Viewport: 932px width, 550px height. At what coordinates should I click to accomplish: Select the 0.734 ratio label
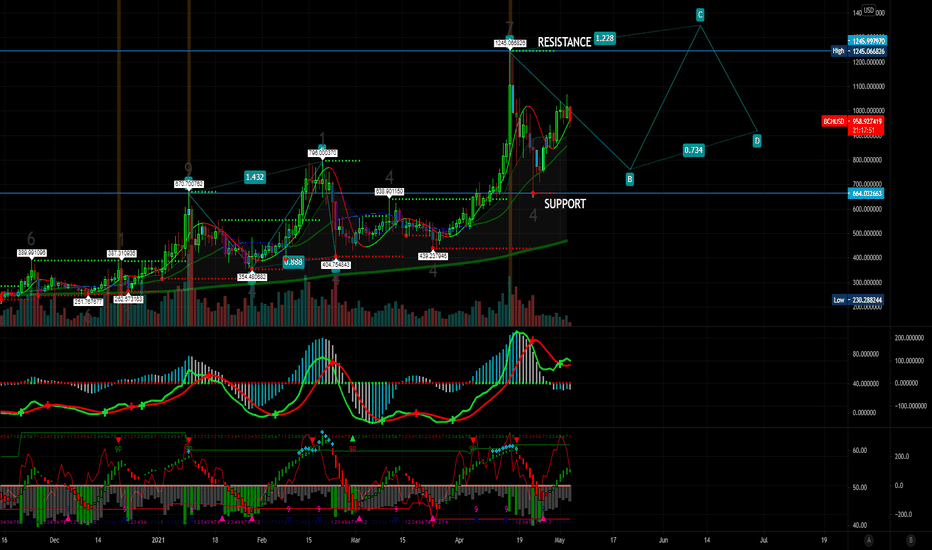tap(694, 150)
